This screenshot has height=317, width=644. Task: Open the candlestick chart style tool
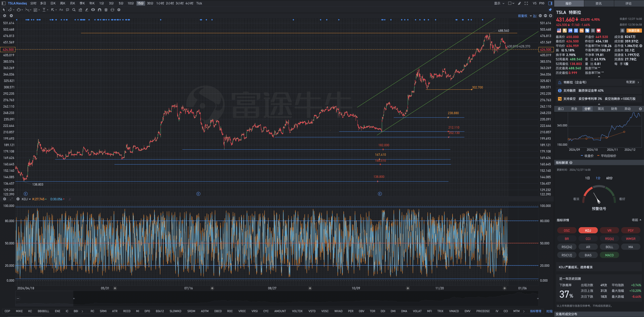pos(80,10)
